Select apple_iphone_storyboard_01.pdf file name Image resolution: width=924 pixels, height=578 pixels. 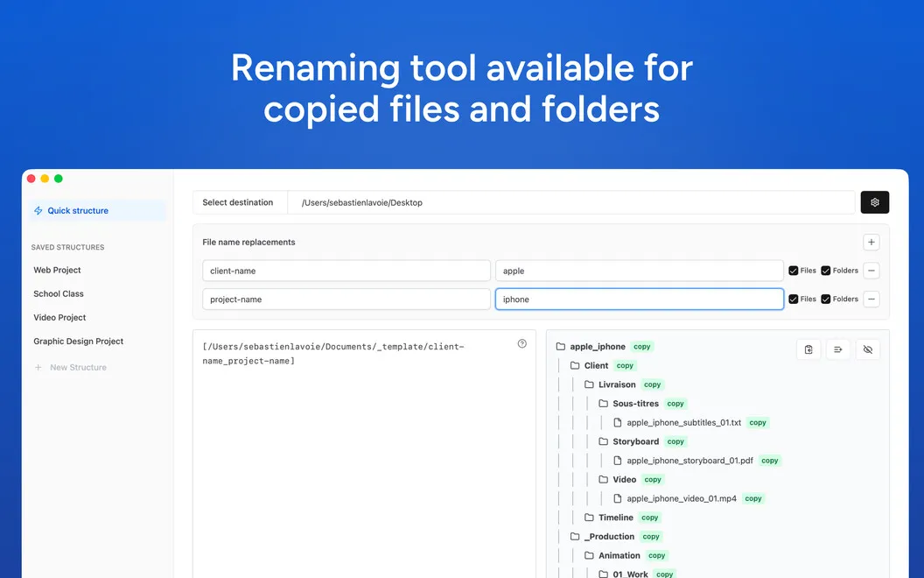pos(689,461)
